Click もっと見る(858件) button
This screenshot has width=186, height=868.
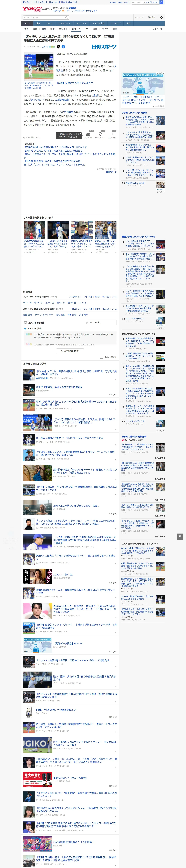[x=70, y=351]
